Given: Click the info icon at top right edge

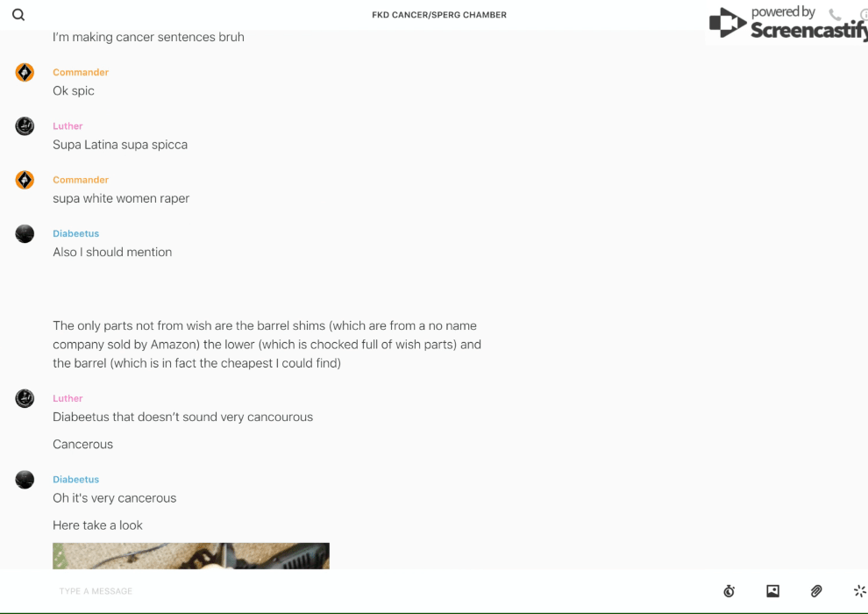Looking at the screenshot, I should (x=864, y=14).
